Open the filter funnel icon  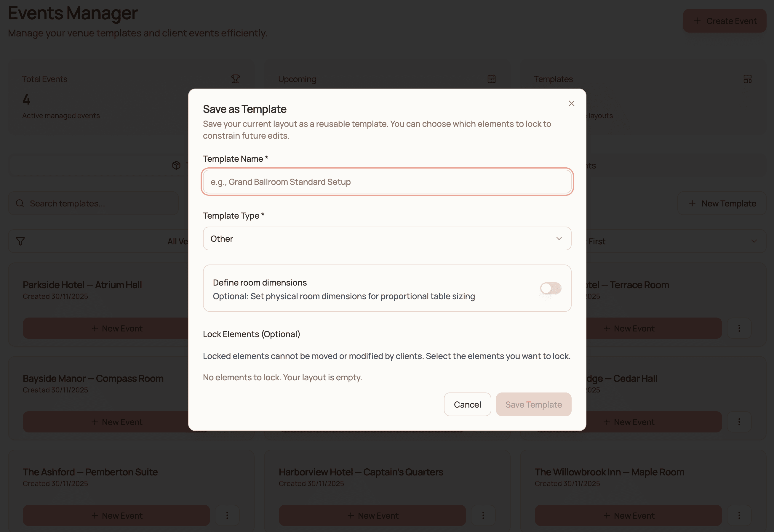pos(20,241)
